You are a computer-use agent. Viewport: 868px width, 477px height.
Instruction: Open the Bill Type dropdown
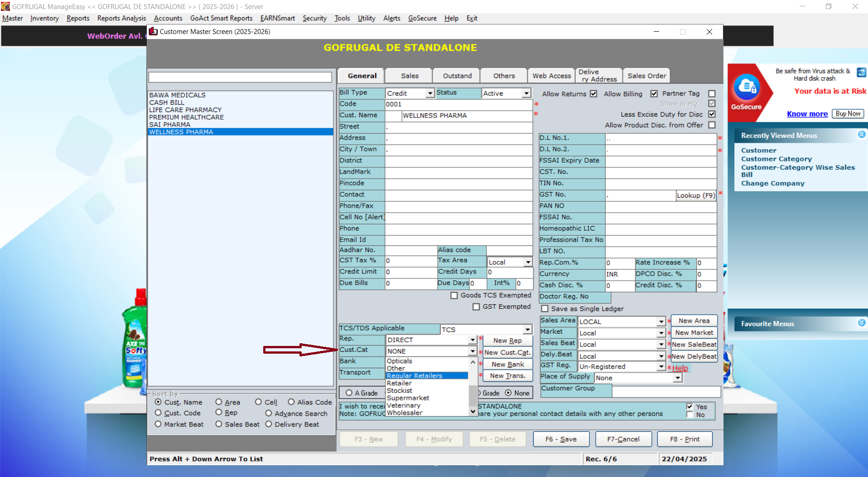[x=430, y=93]
